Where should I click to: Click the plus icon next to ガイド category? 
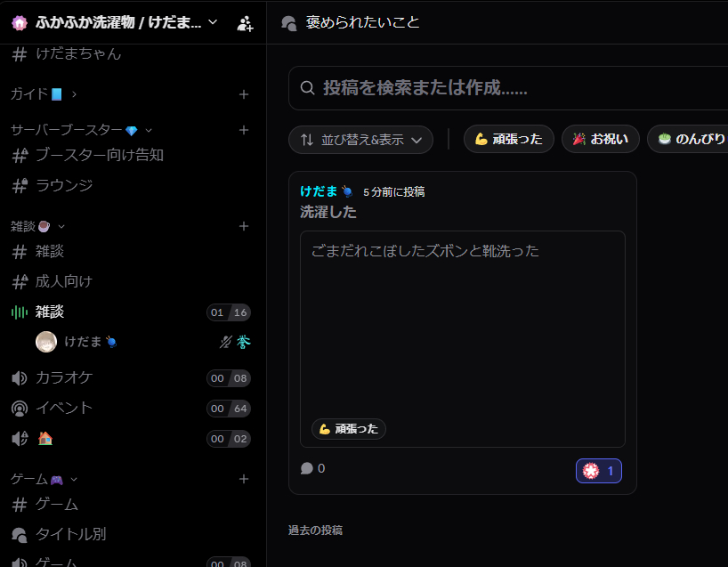pyautogui.click(x=244, y=94)
